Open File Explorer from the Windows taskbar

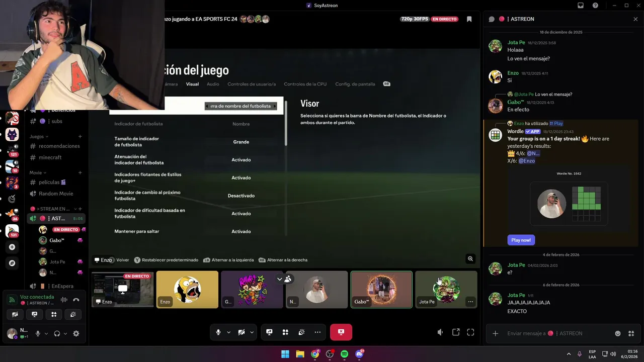[x=300, y=354]
